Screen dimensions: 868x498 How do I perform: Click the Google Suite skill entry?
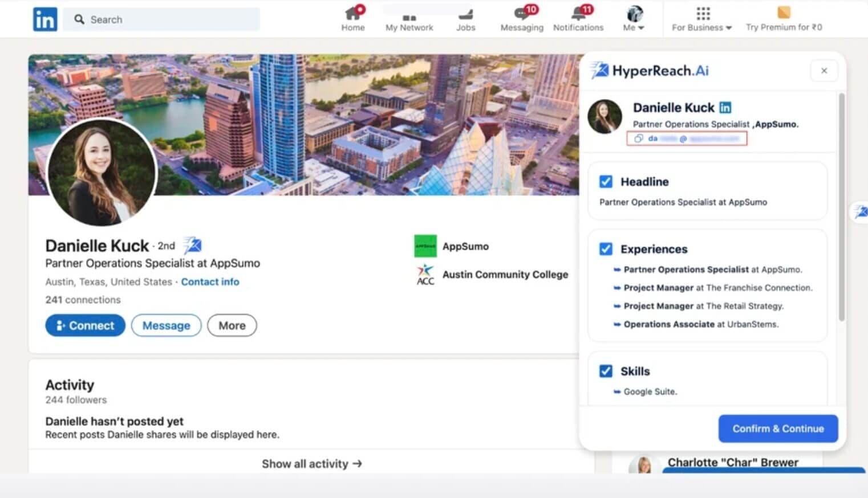pos(650,391)
